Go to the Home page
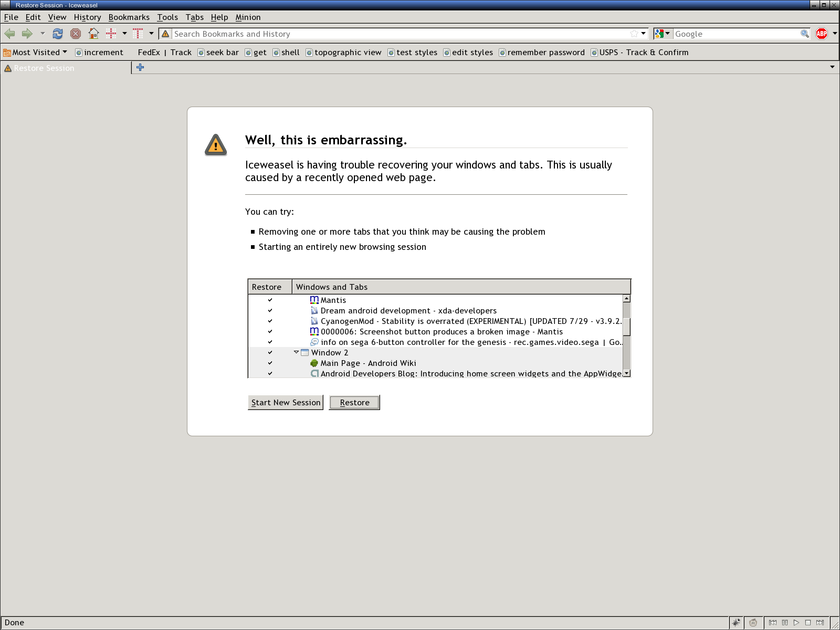Image resolution: width=840 pixels, height=630 pixels. [93, 34]
